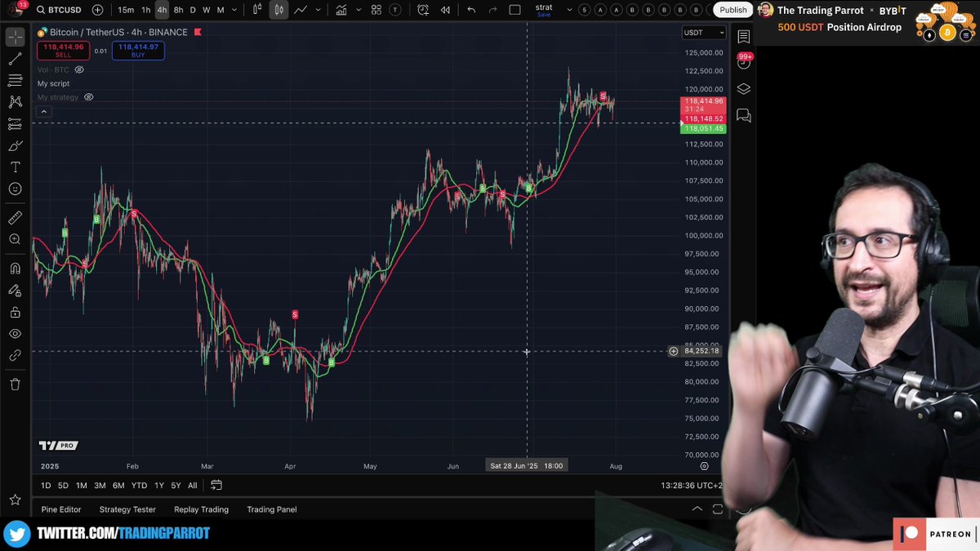The image size is (980, 551).
Task: Click the Publish button
Action: pyautogui.click(x=733, y=10)
